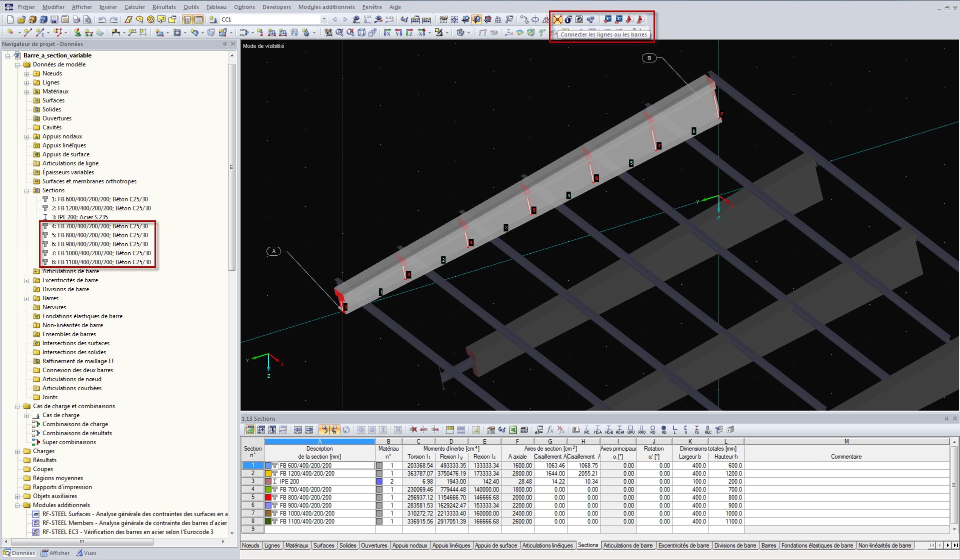Click the red color swatch of section 5
The image size is (960, 560).
click(x=268, y=498)
